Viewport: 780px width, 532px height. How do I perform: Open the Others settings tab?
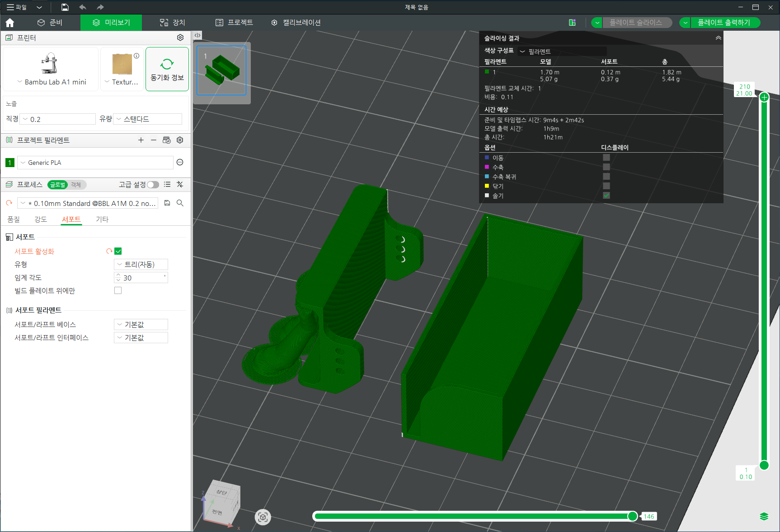click(102, 219)
